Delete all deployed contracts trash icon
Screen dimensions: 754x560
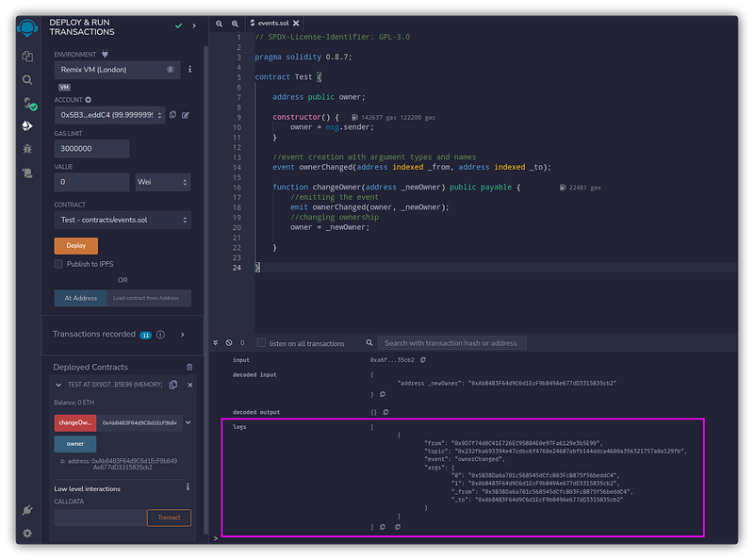(x=189, y=367)
